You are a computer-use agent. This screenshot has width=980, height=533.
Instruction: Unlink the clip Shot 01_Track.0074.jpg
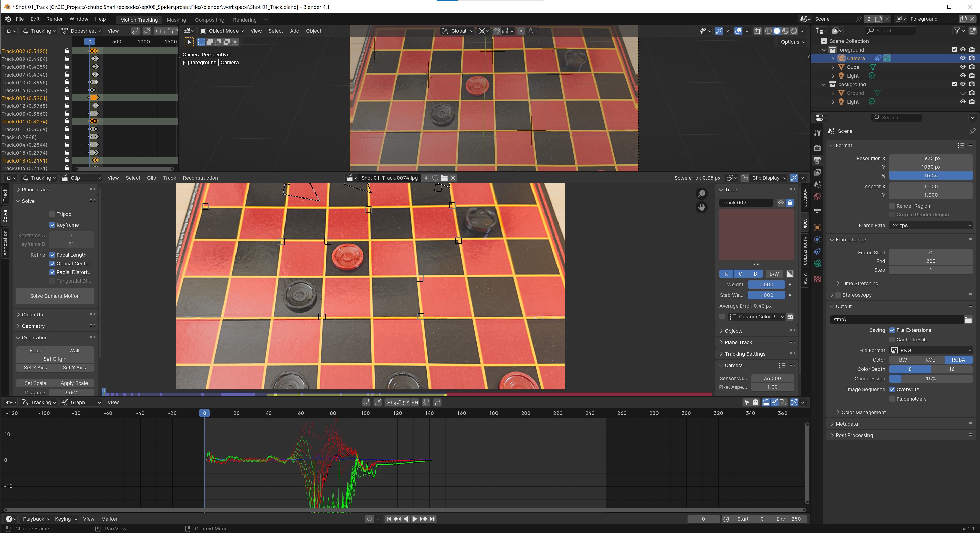point(453,178)
